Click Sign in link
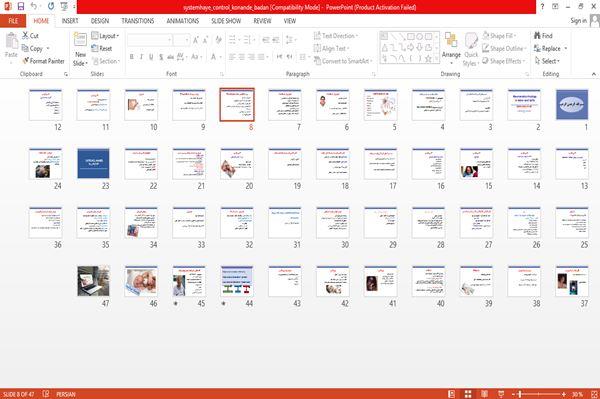The image size is (600, 399). pyautogui.click(x=578, y=21)
